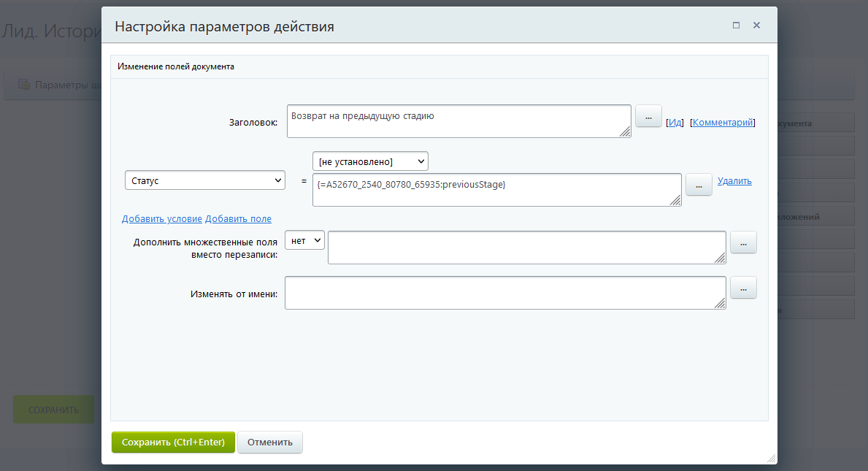Click the Добавить поле link
Image resolution: width=868 pixels, height=471 pixels.
pyautogui.click(x=238, y=219)
